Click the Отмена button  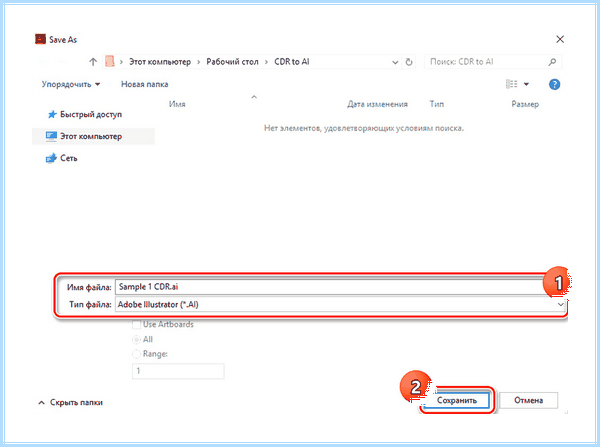point(528,400)
